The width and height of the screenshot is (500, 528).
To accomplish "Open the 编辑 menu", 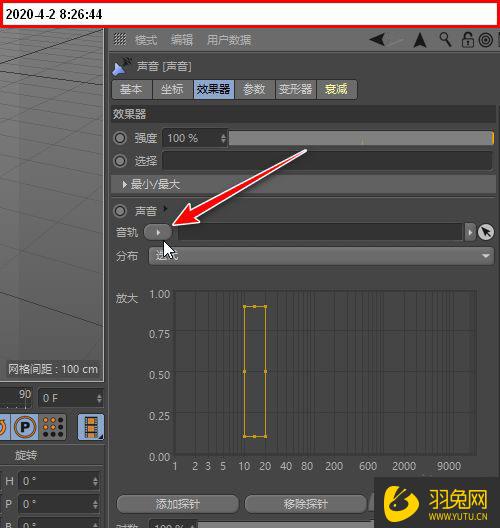I will (x=182, y=40).
